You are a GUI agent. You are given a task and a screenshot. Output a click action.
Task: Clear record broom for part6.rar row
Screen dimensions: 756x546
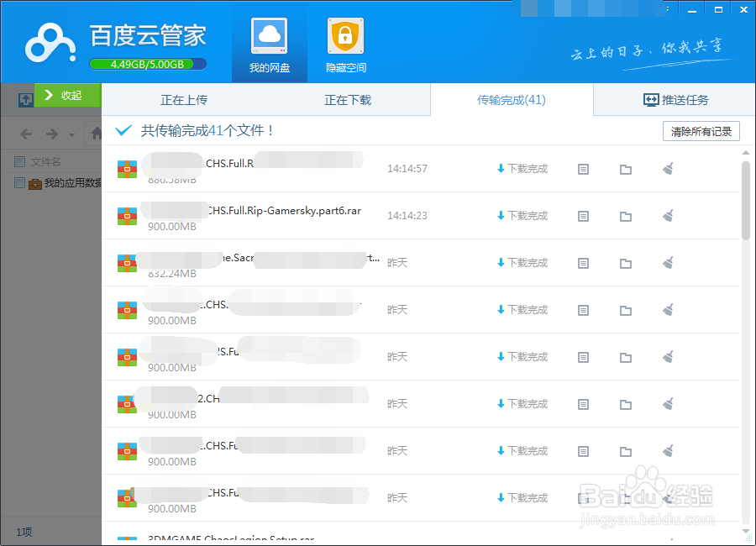click(668, 215)
